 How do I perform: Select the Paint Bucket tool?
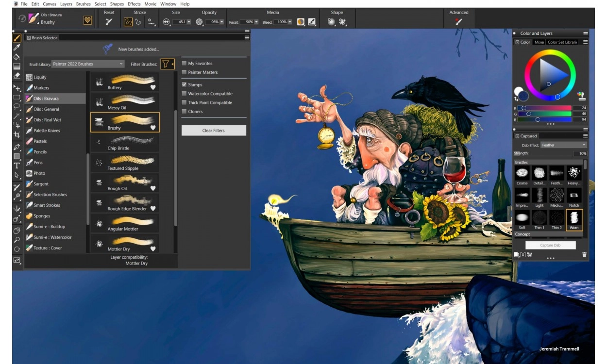(17, 57)
